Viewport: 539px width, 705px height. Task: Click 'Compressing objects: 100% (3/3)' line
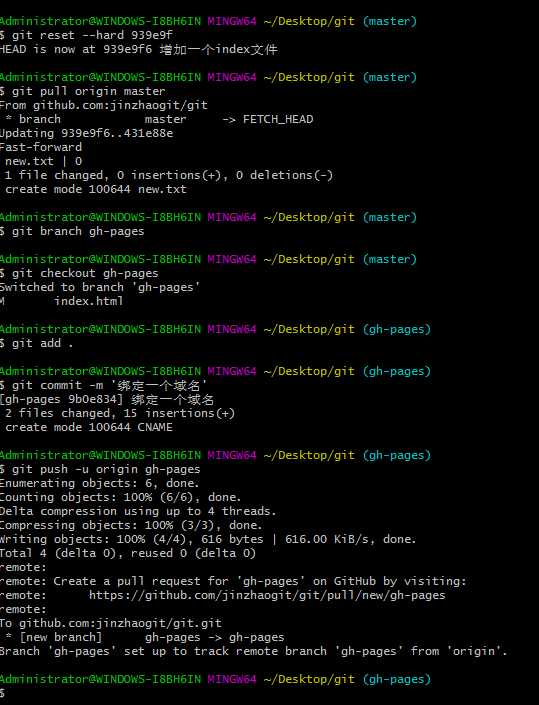tap(131, 525)
